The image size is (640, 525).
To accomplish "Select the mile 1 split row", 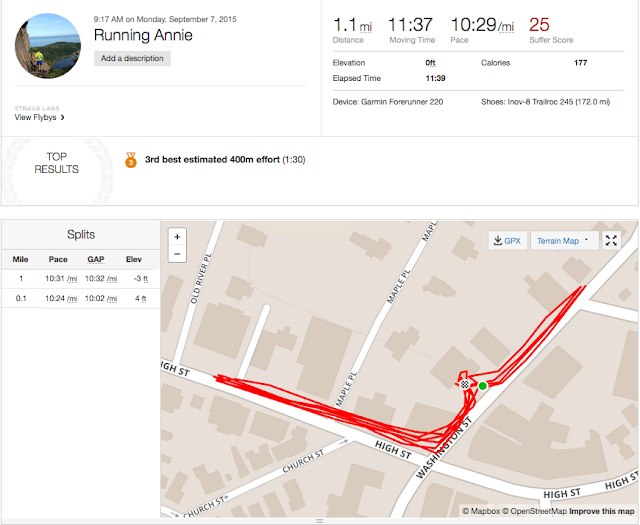I will click(80, 278).
